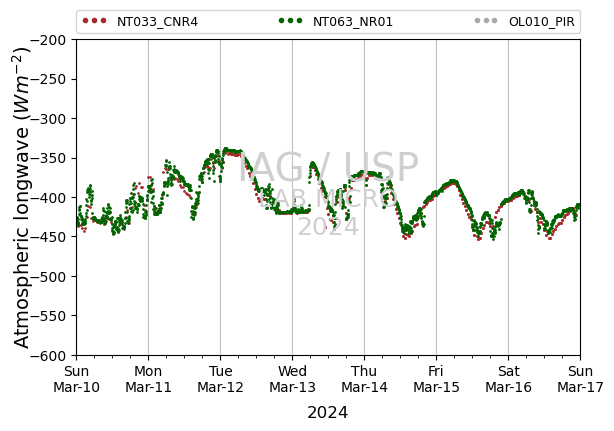
Task: Select the Atmospheric longwave y-axis title
Action: [x=22, y=198]
